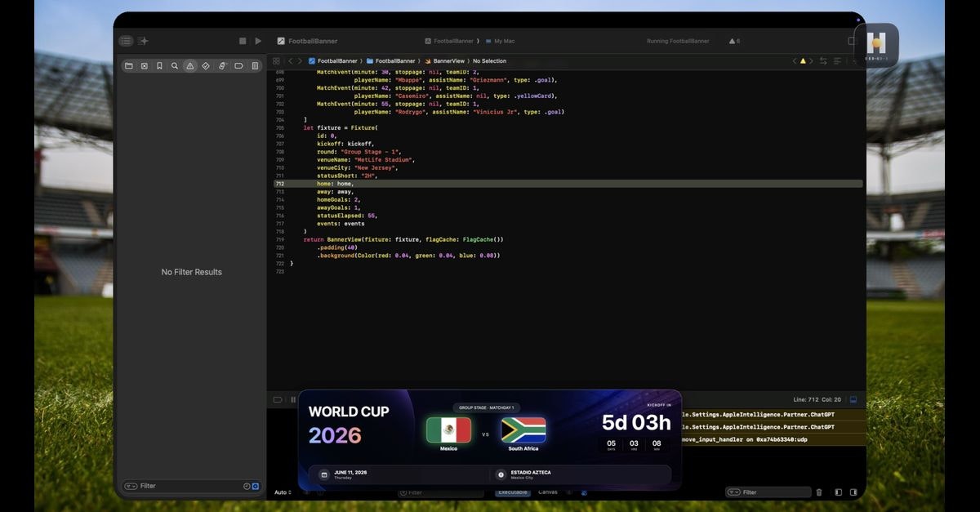
Task: Open the Source Control navigator
Action: click(x=145, y=65)
